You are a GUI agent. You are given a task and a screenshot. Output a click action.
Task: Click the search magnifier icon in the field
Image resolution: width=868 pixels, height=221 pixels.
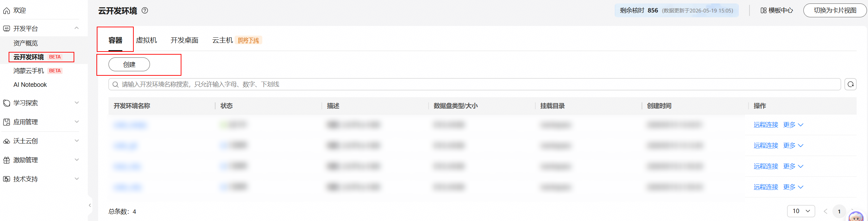(x=115, y=84)
